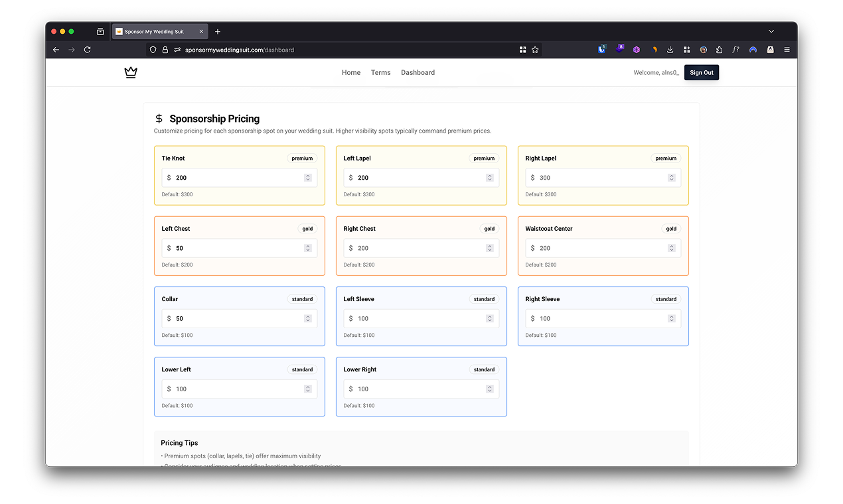Open the Firefox hamburger menu
This screenshot has height=504, width=843.
(x=787, y=50)
